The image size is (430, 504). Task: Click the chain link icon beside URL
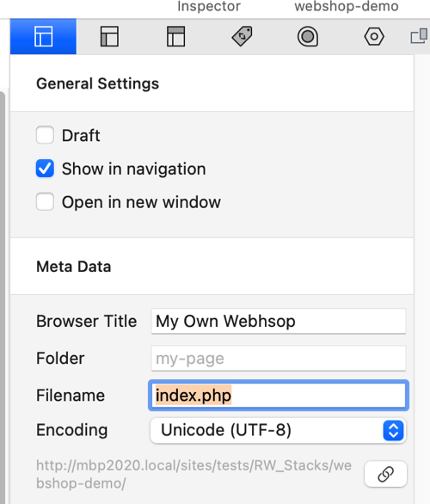point(385,474)
